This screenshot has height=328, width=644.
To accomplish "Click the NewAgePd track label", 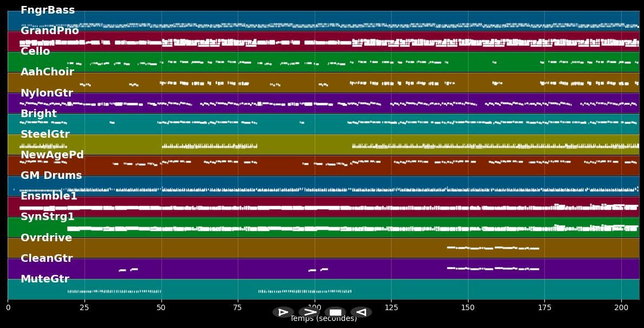I will pos(52,155).
